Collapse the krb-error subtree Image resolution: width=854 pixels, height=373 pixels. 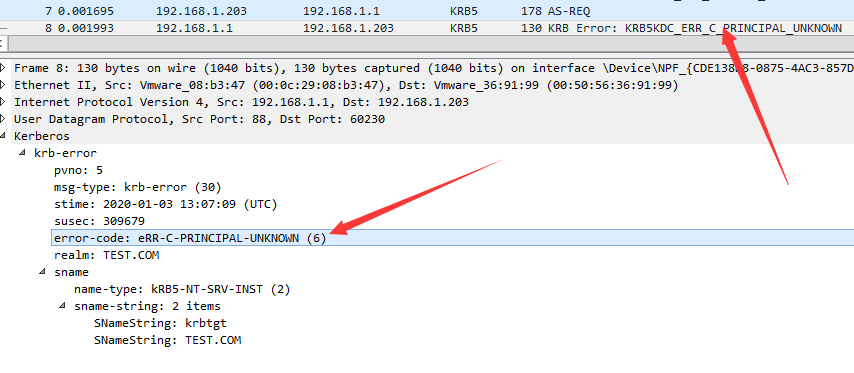tap(22, 153)
